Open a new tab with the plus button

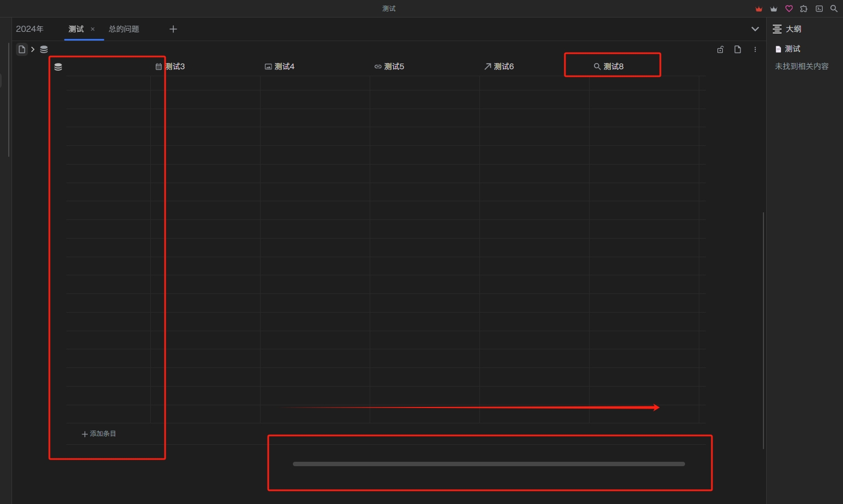[173, 29]
